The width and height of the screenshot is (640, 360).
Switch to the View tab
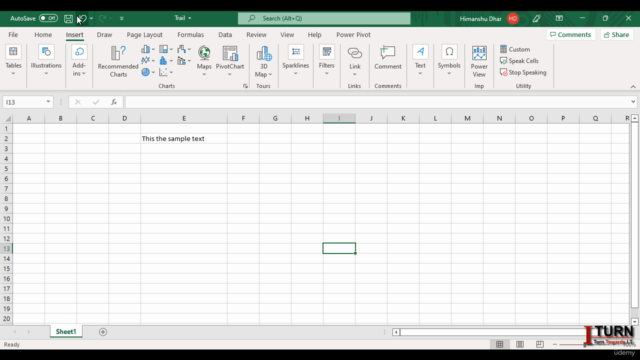[x=287, y=35]
